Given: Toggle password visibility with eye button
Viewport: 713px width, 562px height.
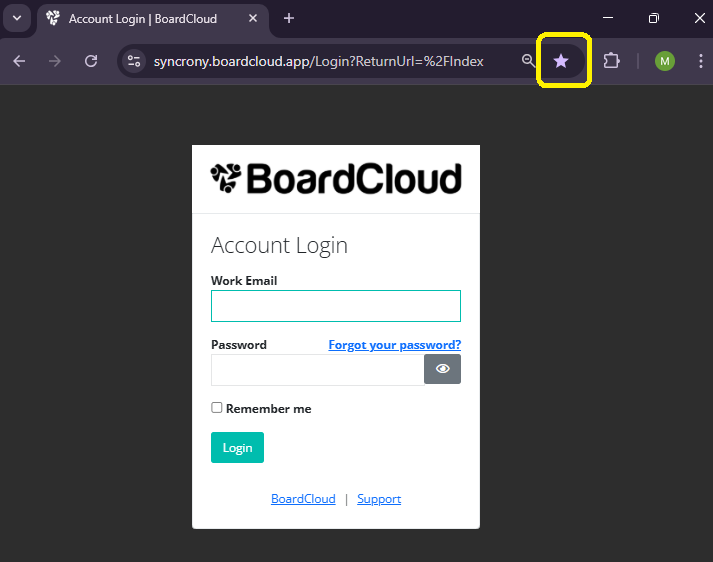Looking at the screenshot, I should click(x=442, y=369).
